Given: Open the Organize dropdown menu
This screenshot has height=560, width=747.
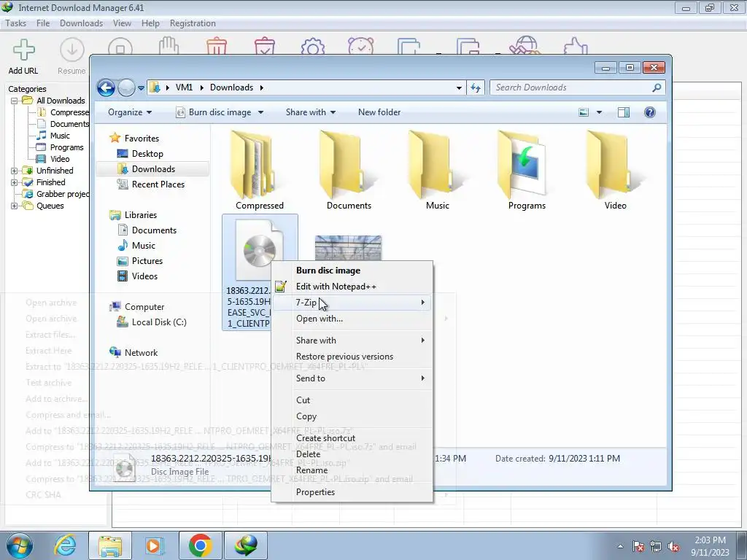Looking at the screenshot, I should 130,112.
